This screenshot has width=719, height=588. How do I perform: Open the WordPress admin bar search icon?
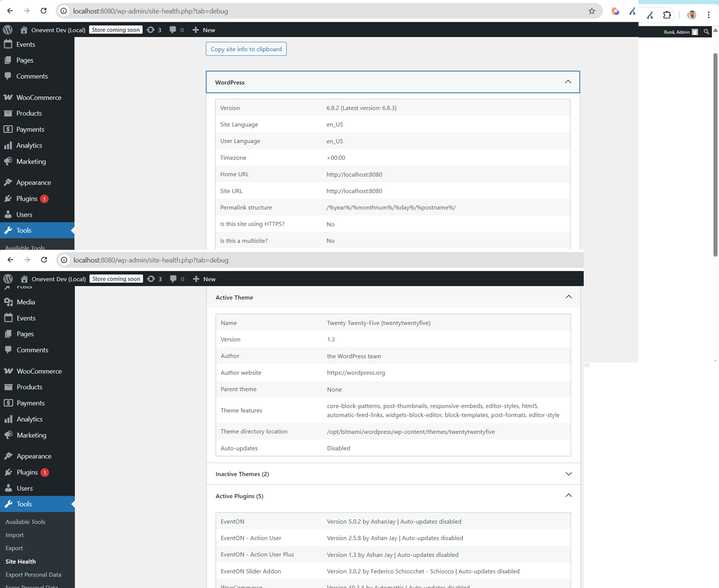(x=706, y=32)
